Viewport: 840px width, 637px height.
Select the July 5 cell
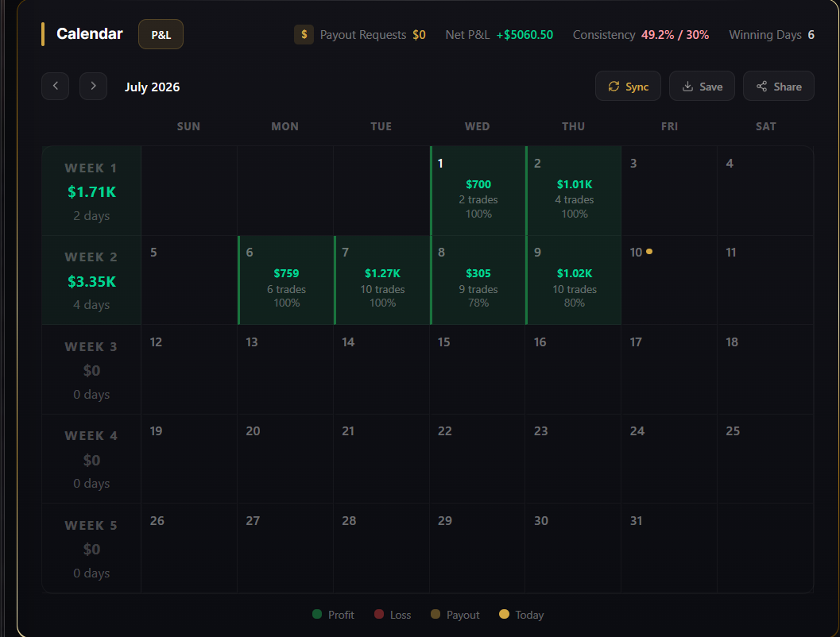click(x=189, y=280)
